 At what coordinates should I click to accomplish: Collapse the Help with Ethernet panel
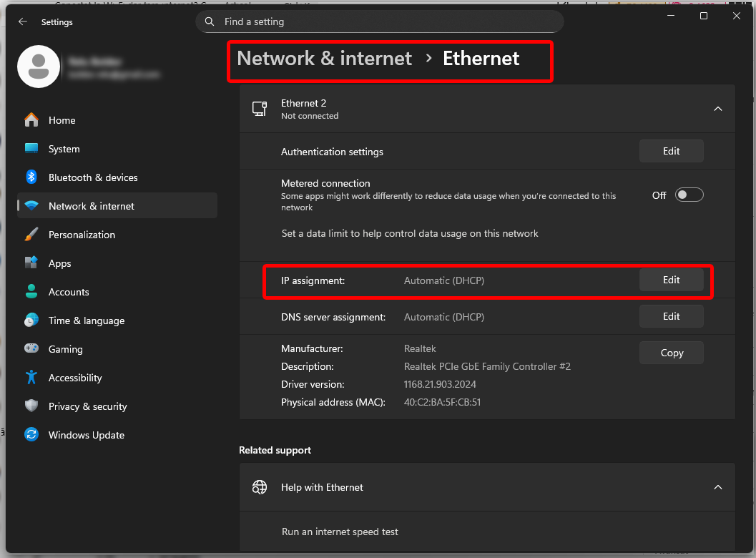[717, 487]
